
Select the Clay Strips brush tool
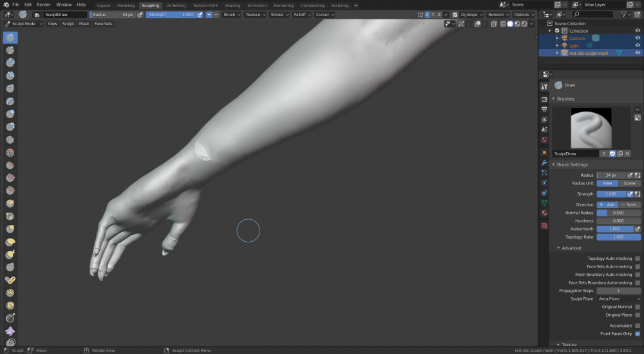(x=10, y=75)
